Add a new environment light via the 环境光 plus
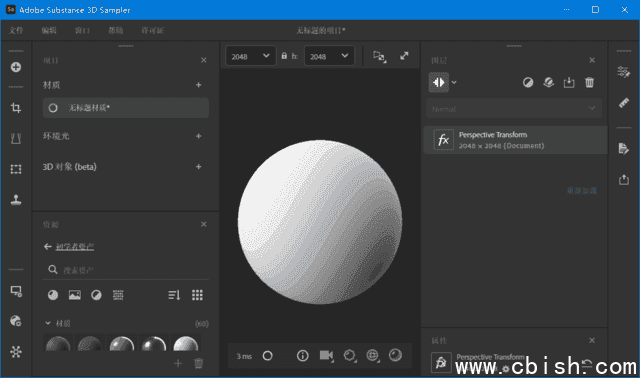The width and height of the screenshot is (640, 378). point(198,136)
